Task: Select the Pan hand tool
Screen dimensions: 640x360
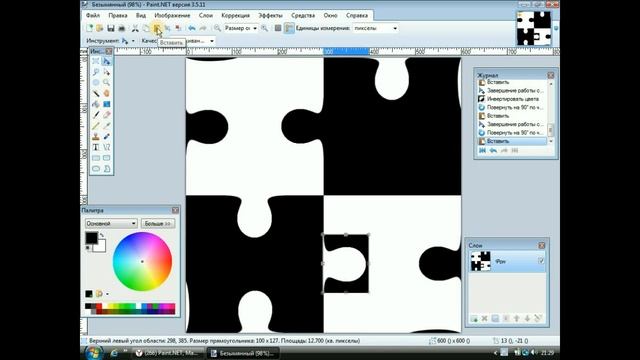Action: coord(107,93)
